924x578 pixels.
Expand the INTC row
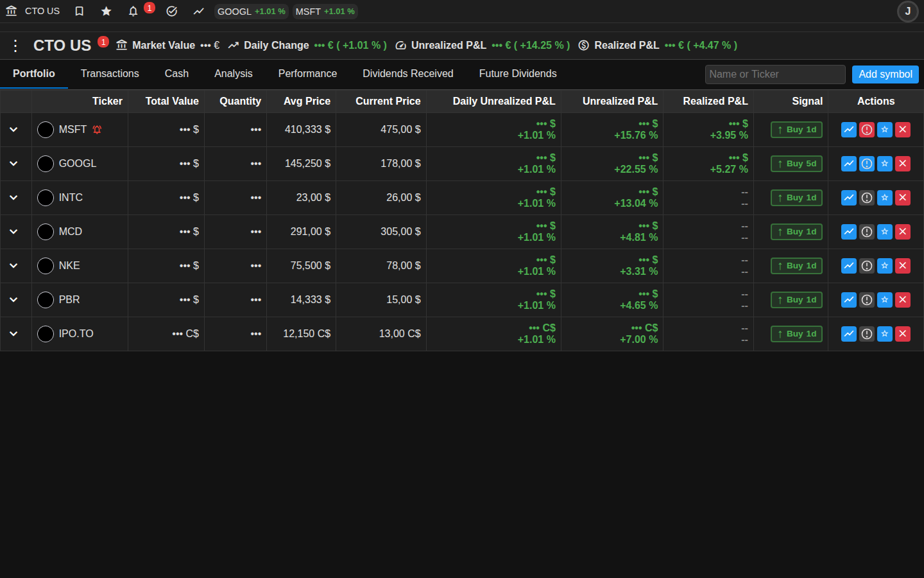13,198
